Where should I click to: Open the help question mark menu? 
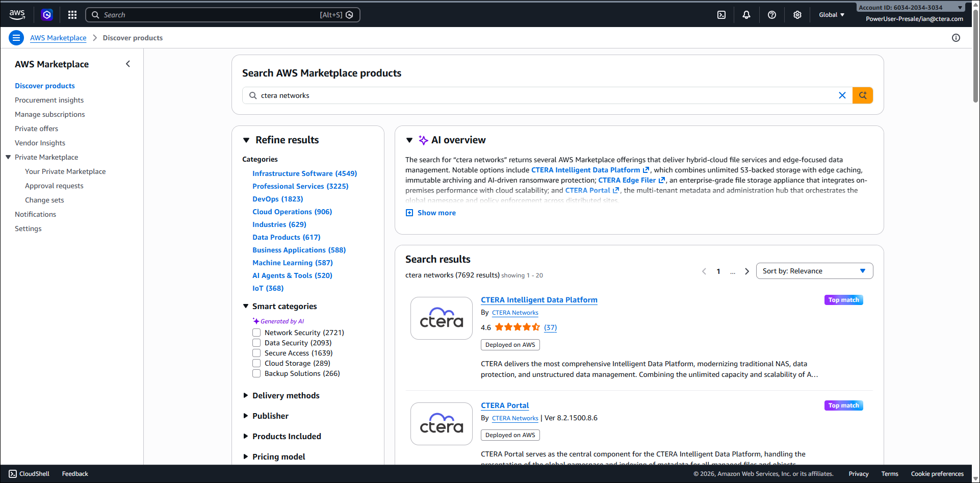point(772,15)
